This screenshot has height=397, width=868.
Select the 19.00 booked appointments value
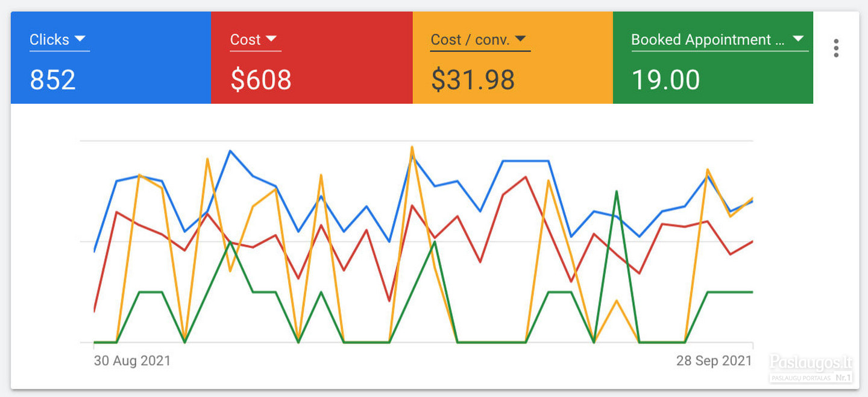(665, 80)
